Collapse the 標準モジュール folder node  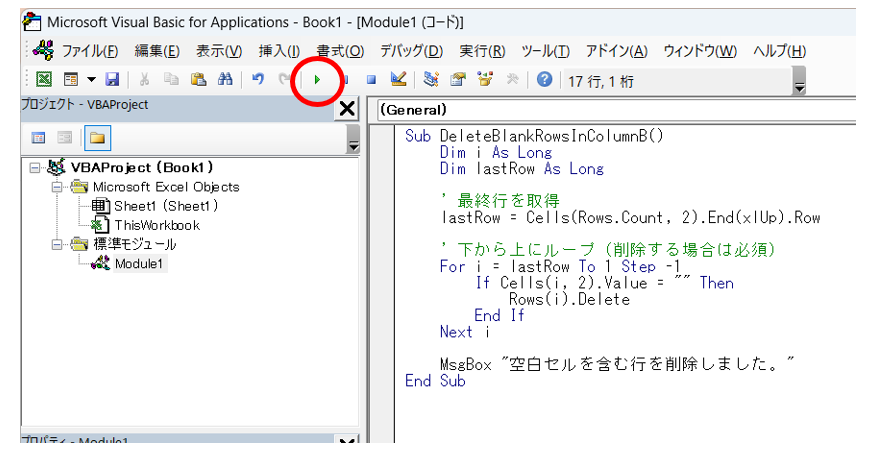[x=57, y=245]
